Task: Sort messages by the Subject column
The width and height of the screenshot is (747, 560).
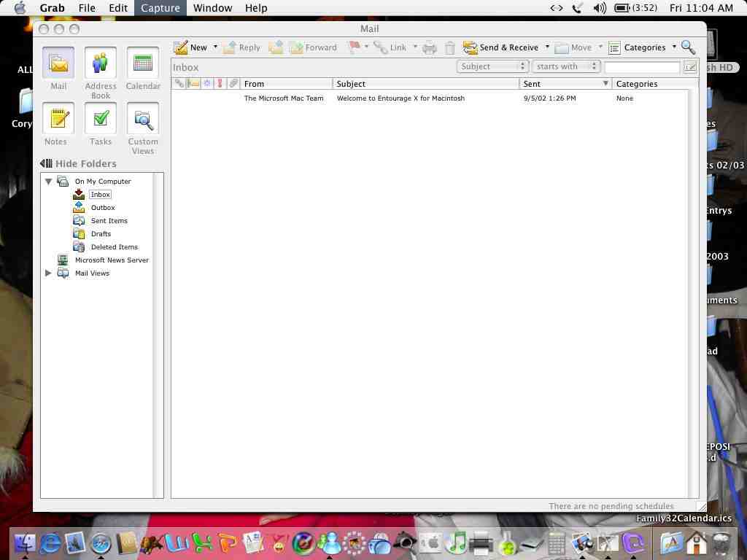Action: point(425,84)
